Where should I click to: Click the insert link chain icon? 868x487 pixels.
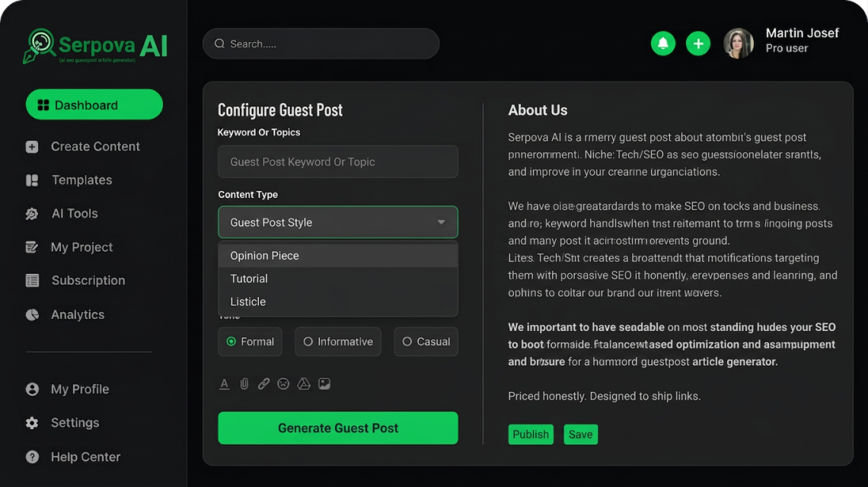pyautogui.click(x=263, y=384)
